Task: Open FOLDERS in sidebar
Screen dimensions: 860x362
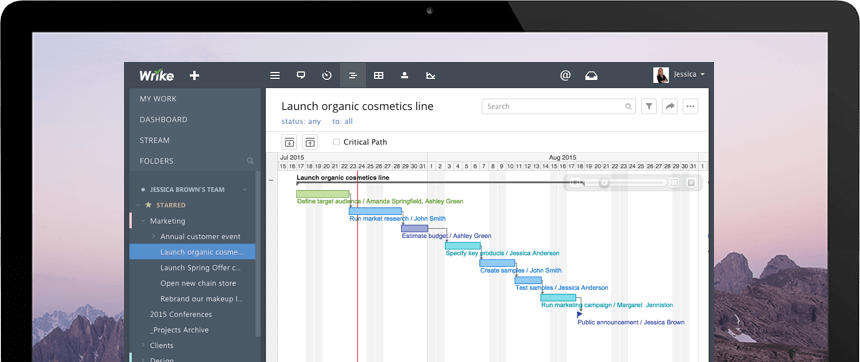Action: coord(156,161)
